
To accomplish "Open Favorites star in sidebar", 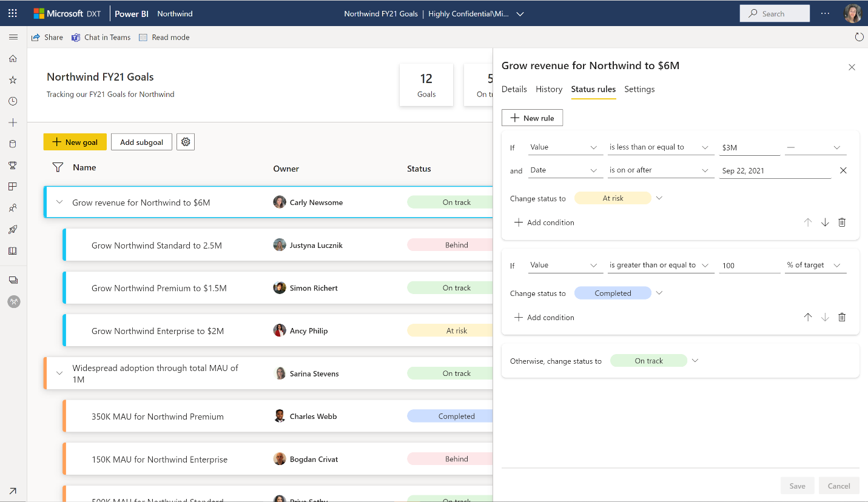I will pyautogui.click(x=13, y=80).
